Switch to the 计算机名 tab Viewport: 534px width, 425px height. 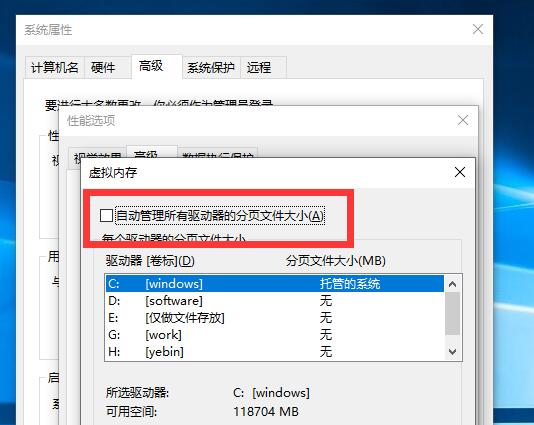point(55,67)
